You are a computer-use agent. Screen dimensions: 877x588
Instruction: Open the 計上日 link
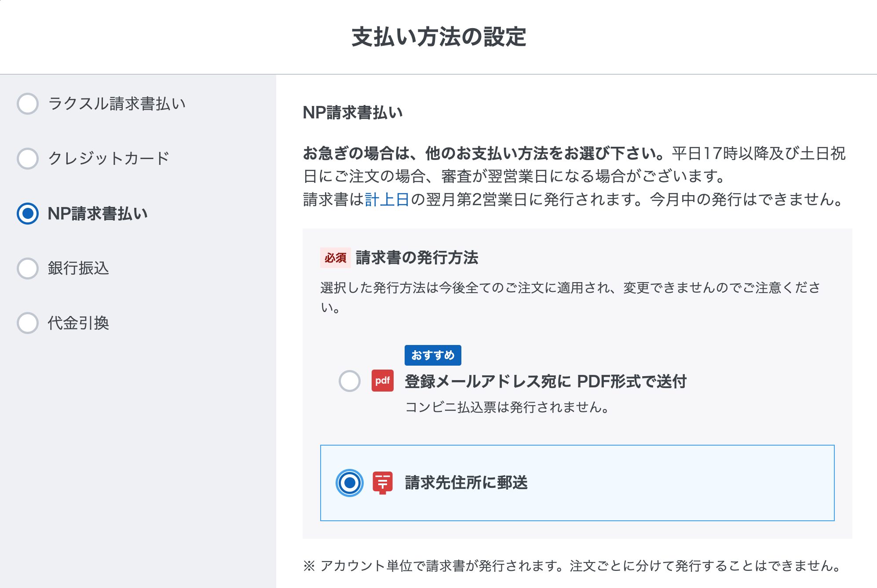pos(387,200)
